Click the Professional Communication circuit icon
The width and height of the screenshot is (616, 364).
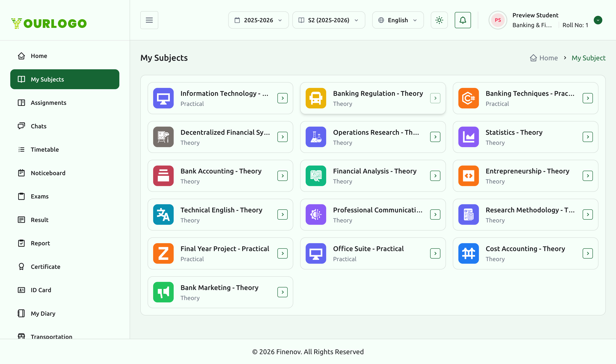tap(316, 214)
